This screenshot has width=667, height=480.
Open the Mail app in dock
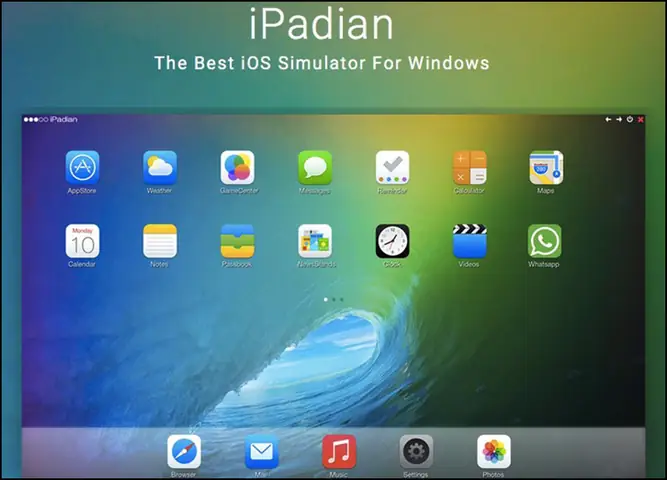point(262,451)
